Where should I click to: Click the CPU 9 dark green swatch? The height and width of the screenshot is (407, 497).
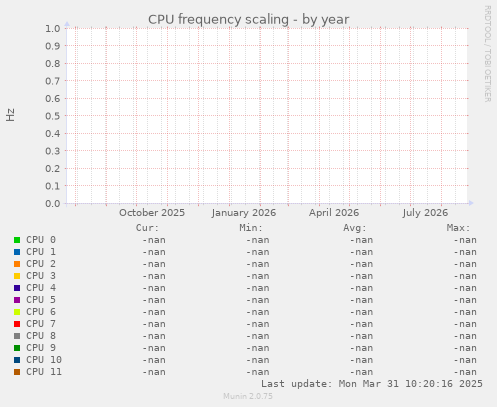[17, 348]
